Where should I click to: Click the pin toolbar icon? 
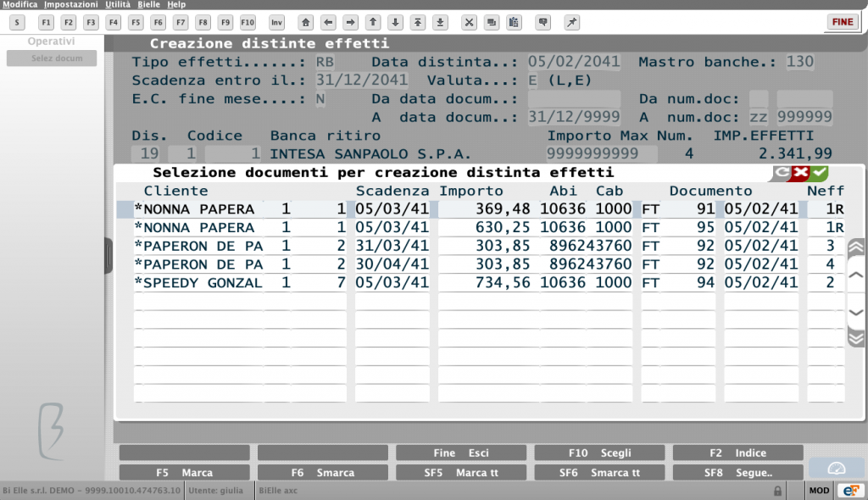[571, 23]
